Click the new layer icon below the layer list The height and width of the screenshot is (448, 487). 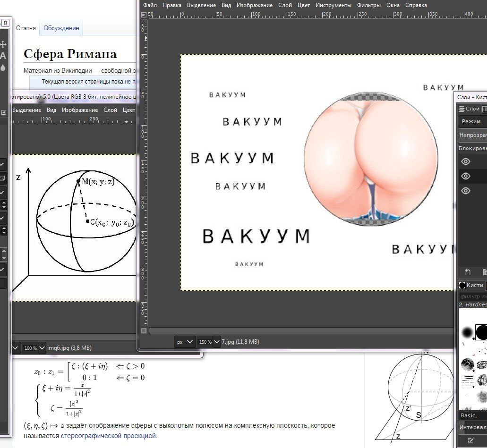coord(468,272)
